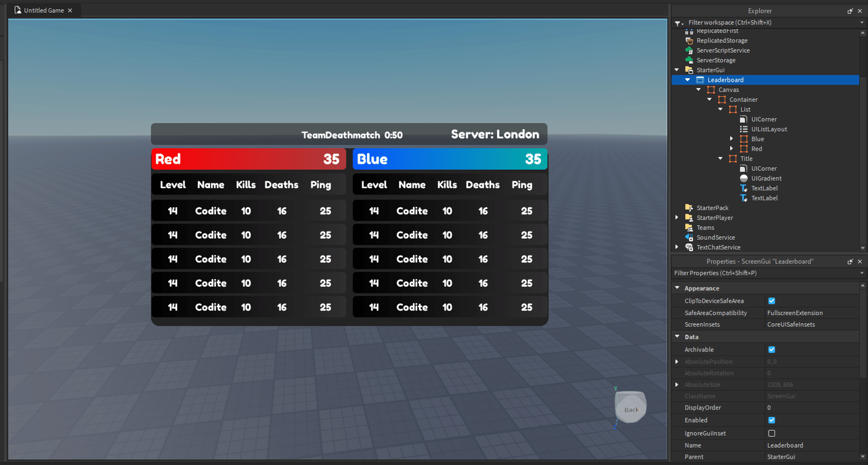Click the ReplicatedStorage icon in Explorer
Screen dimensions: 868x465
689,41
